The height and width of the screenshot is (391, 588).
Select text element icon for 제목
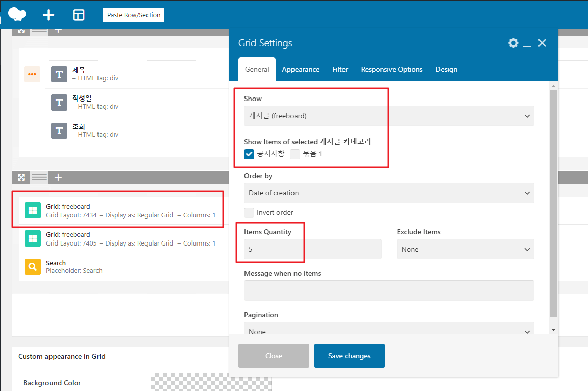pos(59,74)
